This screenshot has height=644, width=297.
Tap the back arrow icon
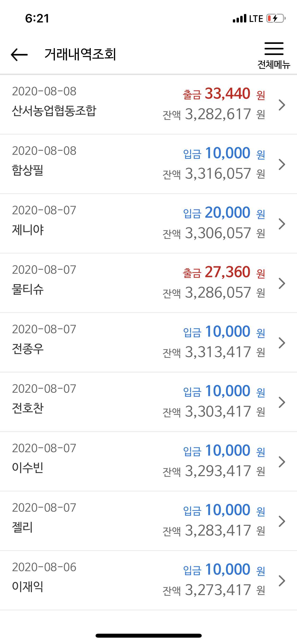(x=19, y=55)
